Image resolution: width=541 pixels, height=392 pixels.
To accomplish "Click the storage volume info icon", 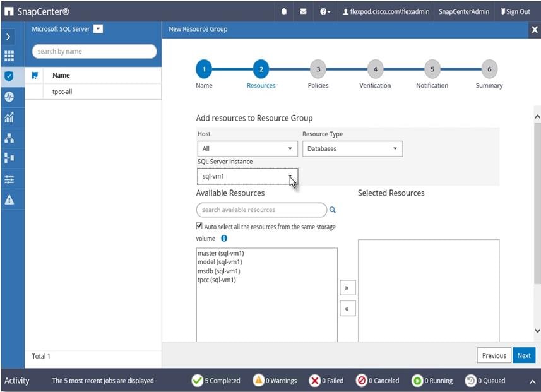I will [x=224, y=238].
